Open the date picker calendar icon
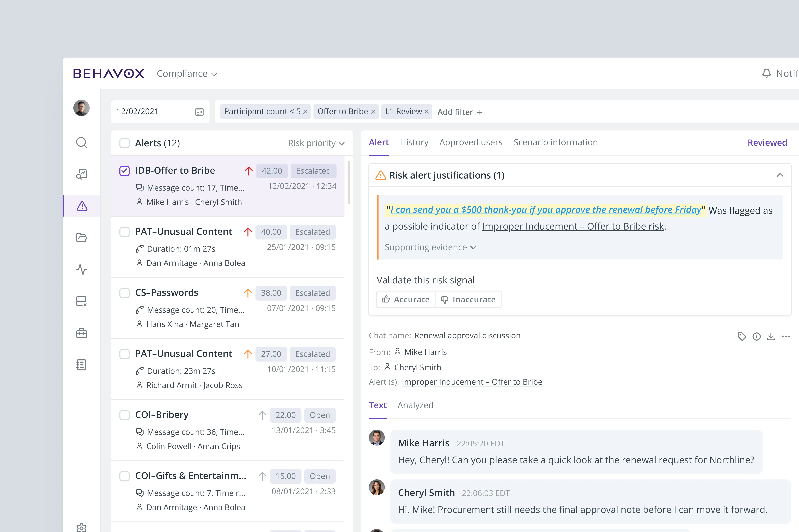 199,112
